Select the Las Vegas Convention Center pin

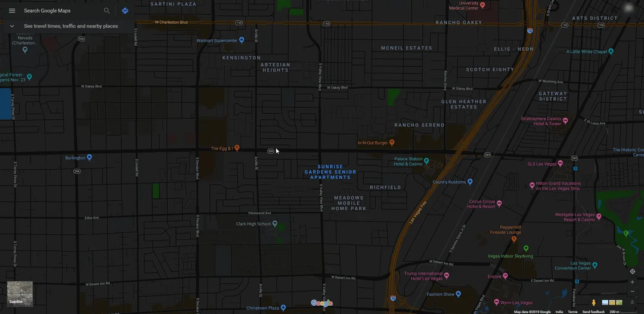coord(595,266)
